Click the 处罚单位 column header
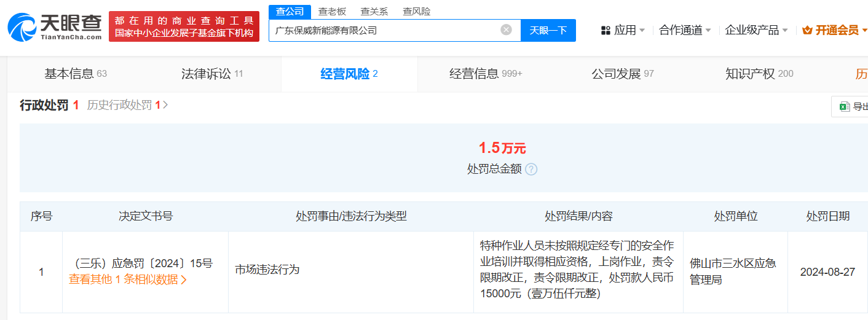 pyautogui.click(x=736, y=216)
